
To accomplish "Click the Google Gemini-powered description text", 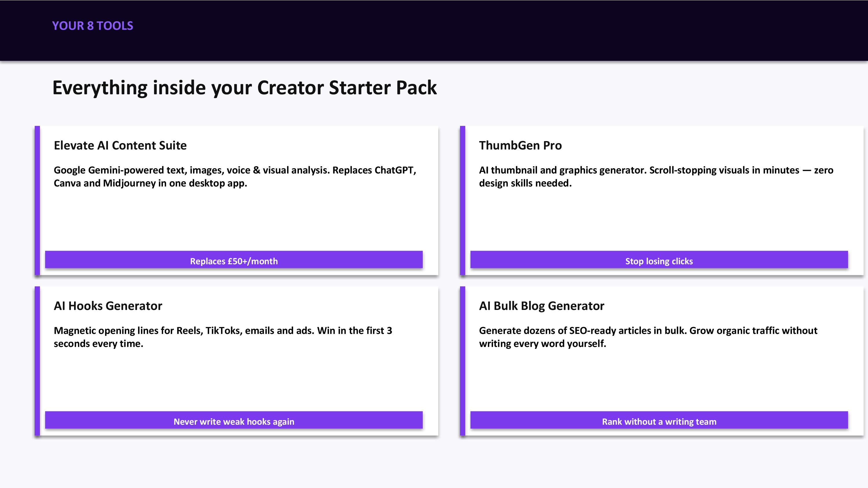I will (235, 176).
